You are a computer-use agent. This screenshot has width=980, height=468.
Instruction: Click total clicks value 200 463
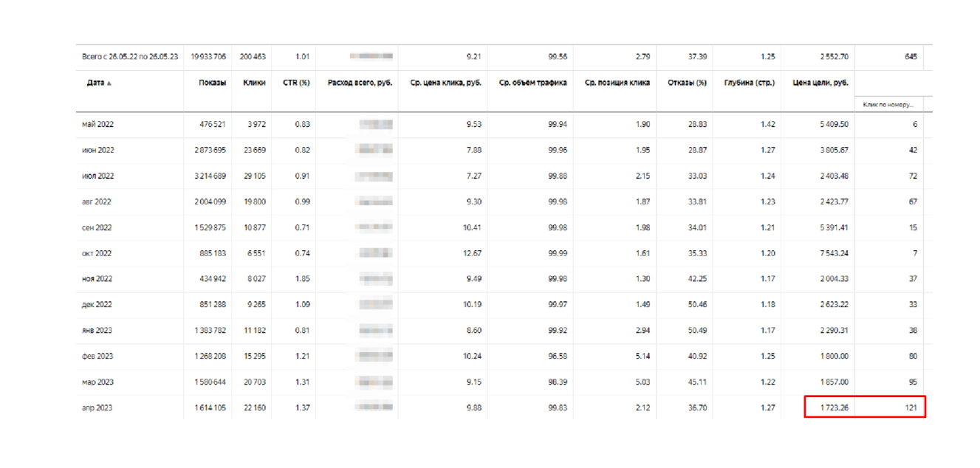[253, 56]
